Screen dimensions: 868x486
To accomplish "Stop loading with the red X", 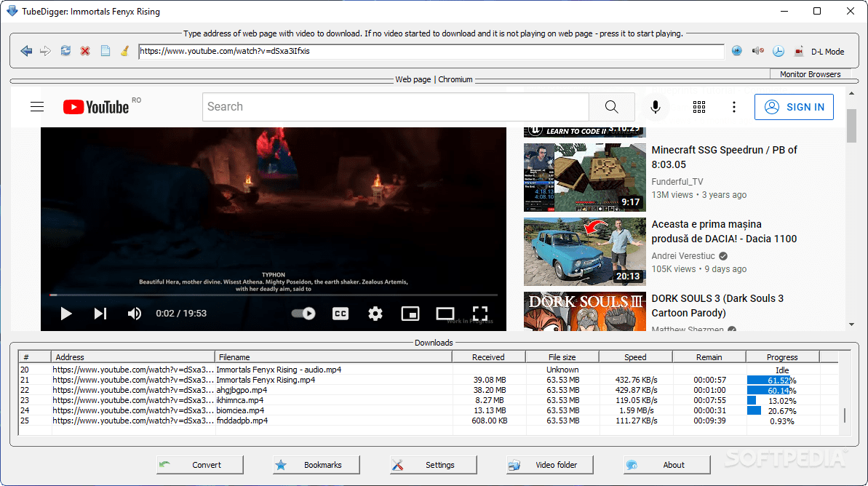I will [85, 51].
